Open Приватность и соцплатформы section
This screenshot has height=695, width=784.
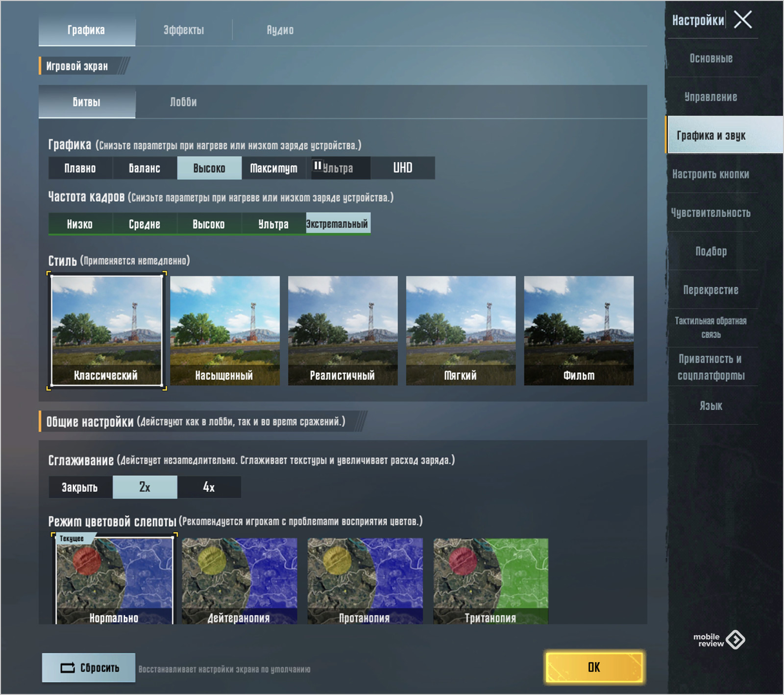point(711,367)
